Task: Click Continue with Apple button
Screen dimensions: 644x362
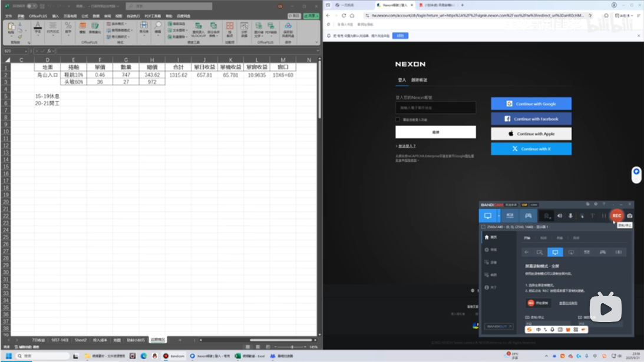Action: click(x=531, y=134)
